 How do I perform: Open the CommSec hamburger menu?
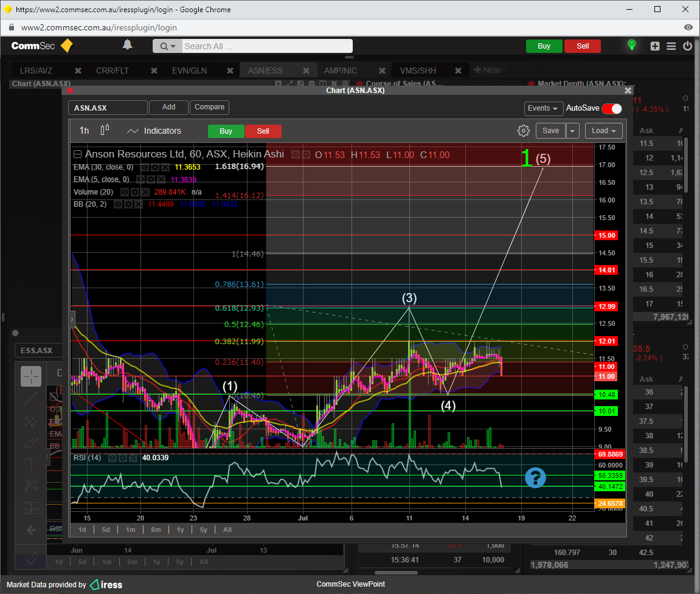(671, 46)
